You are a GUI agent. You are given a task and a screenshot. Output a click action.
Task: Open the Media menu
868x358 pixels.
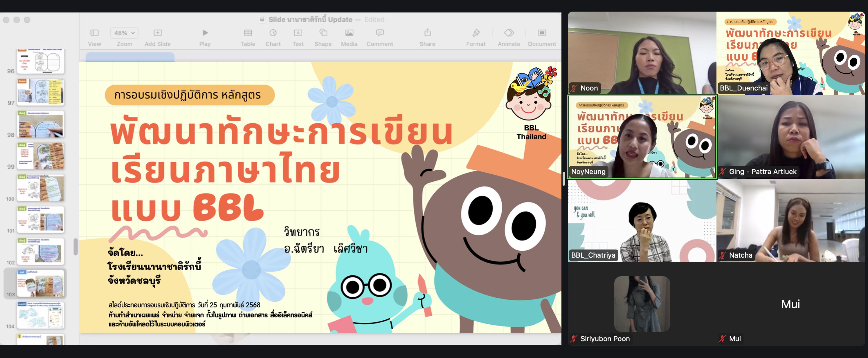coord(349,37)
